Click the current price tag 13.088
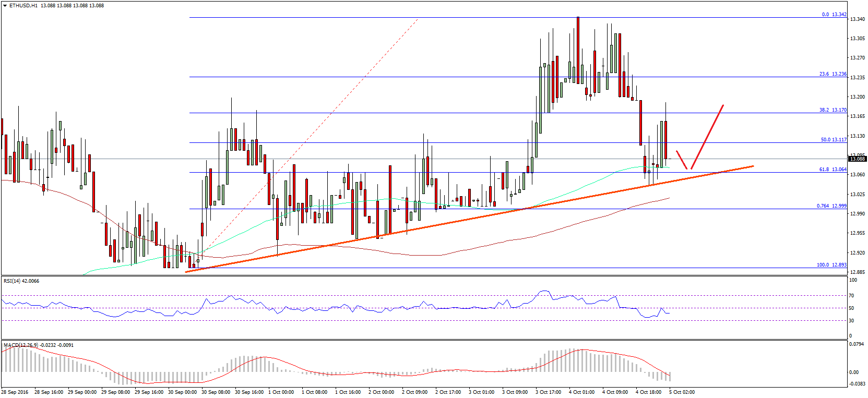This screenshot has height=398, width=868. pyautogui.click(x=858, y=159)
